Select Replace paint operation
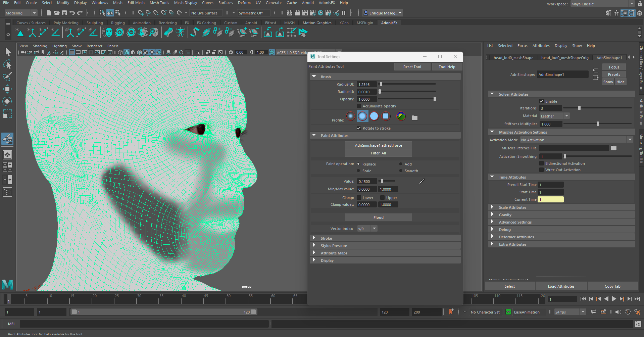Image resolution: width=644 pixels, height=337 pixels. [x=358, y=164]
